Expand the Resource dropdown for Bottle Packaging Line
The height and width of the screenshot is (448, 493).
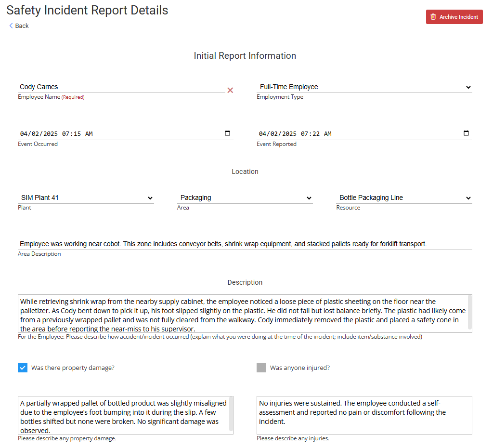(404, 198)
